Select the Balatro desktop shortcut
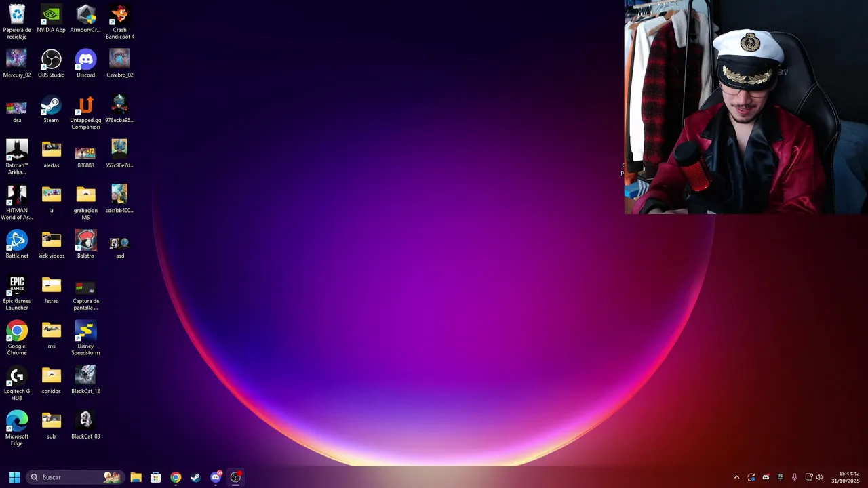The image size is (868, 488). tap(85, 245)
